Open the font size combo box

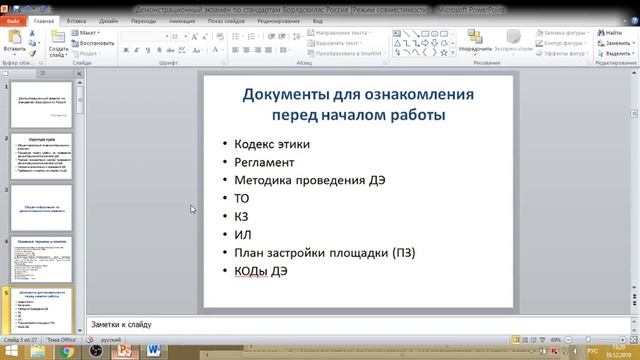pyautogui.click(x=180, y=37)
